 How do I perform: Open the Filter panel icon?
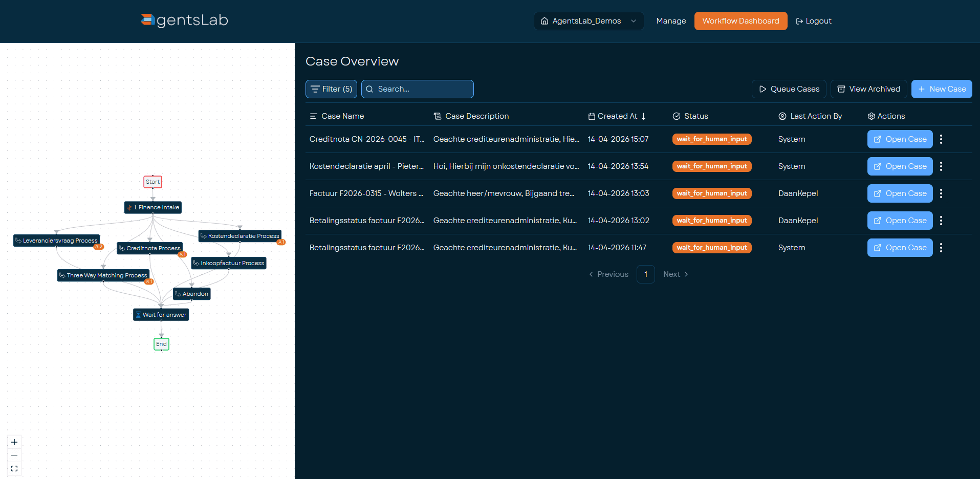(318, 89)
